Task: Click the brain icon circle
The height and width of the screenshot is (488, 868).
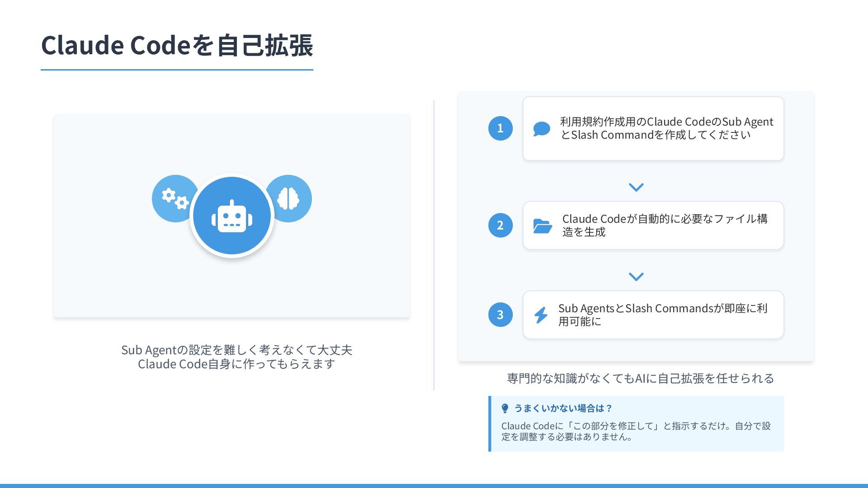Action: click(x=289, y=198)
